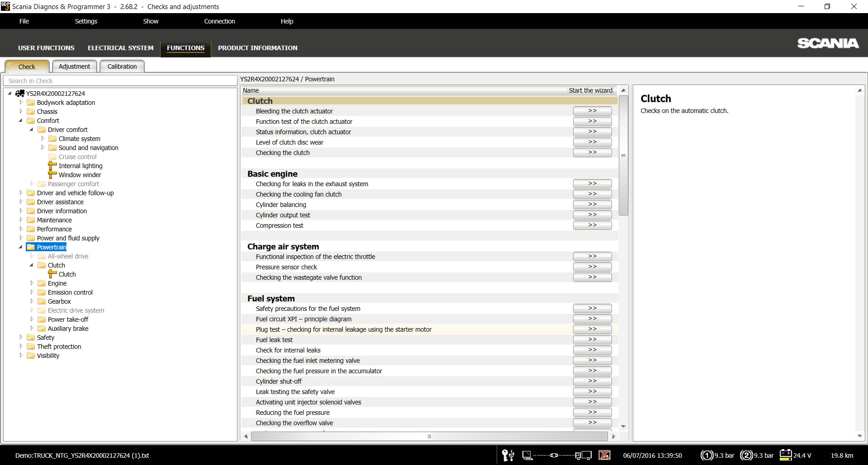Start wizard for Fuel leak test
Viewport: 868px width, 465px height.
[592, 340]
